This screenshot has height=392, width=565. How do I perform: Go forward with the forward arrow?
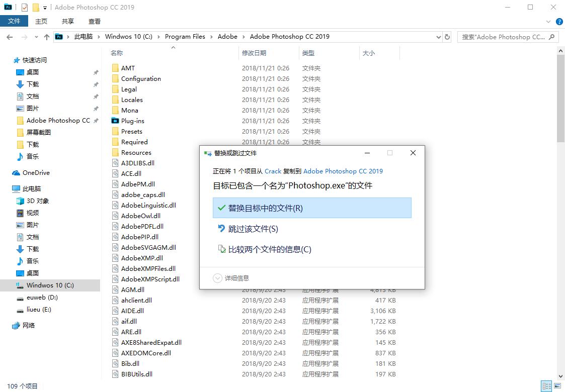[x=24, y=37]
